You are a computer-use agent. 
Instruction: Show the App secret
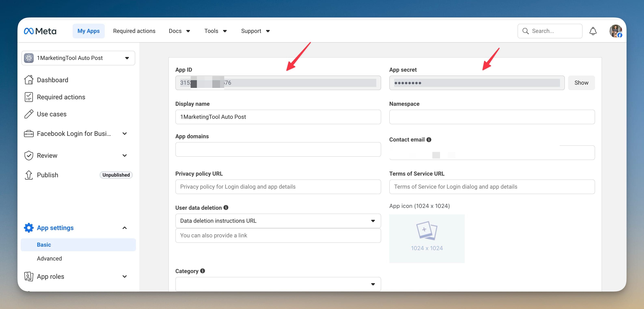pyautogui.click(x=581, y=83)
